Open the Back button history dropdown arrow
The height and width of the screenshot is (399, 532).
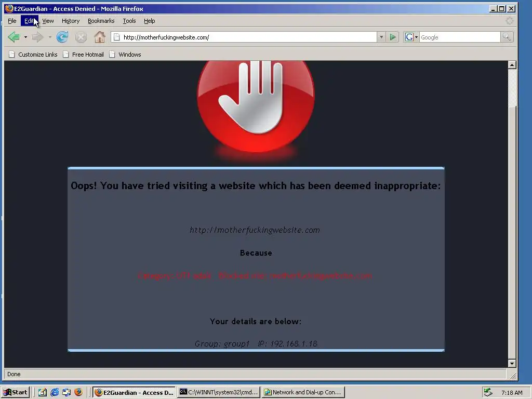click(x=25, y=37)
